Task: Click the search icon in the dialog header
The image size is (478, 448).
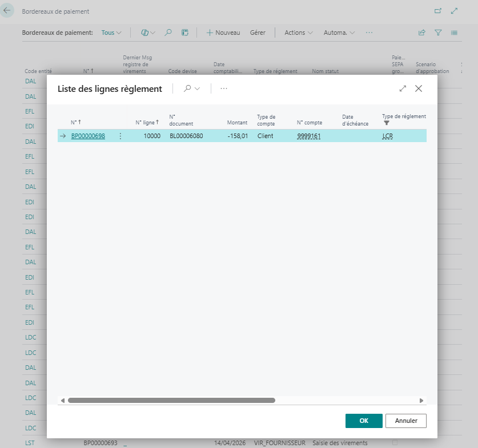Action: point(187,88)
